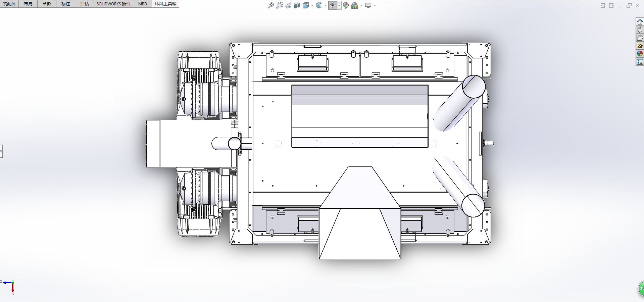Expand the Apply Scene dropdown arrow
644x302 pixels.
pyautogui.click(x=361, y=5)
